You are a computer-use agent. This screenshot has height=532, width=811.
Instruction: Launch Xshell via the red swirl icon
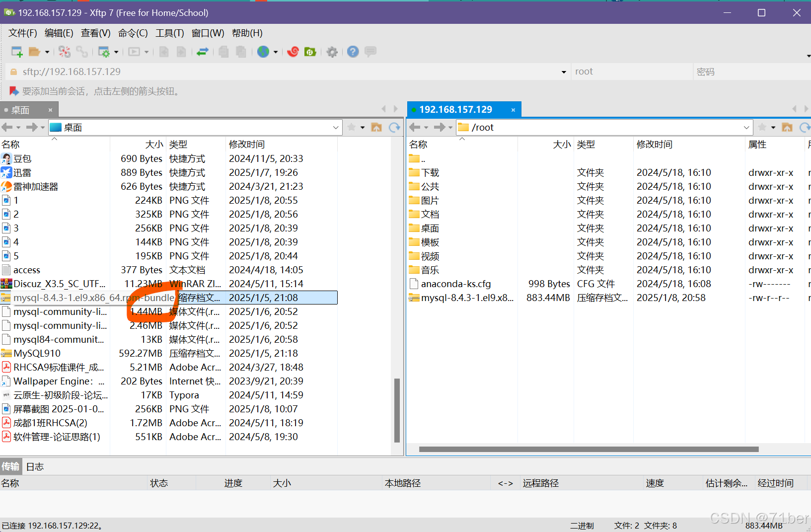(x=293, y=52)
